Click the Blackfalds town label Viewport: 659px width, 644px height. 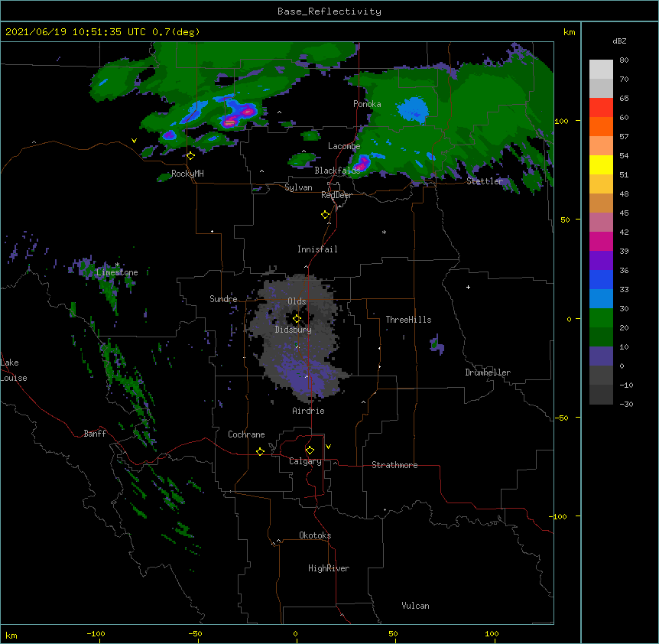tap(337, 171)
